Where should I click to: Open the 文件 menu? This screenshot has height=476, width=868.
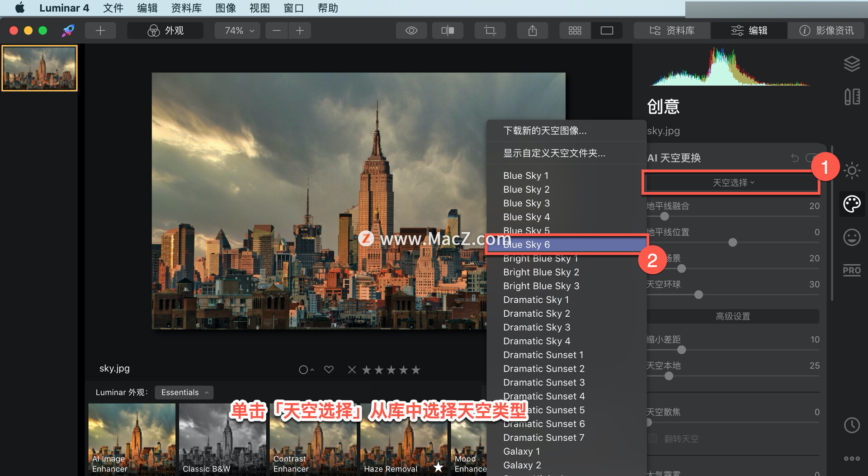[113, 8]
